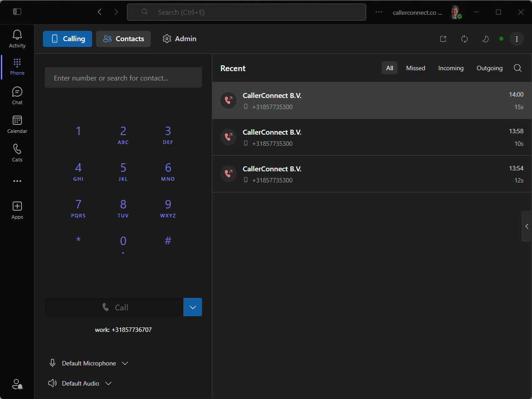Click the outgoing call icon for 14:00 entry
Viewport: 532px width, 399px height.
(x=228, y=101)
